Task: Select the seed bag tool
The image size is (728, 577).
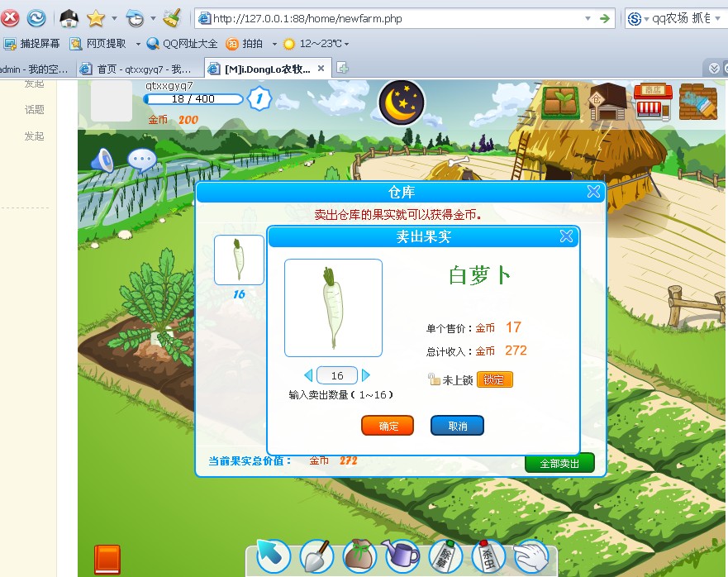Action: [359, 556]
